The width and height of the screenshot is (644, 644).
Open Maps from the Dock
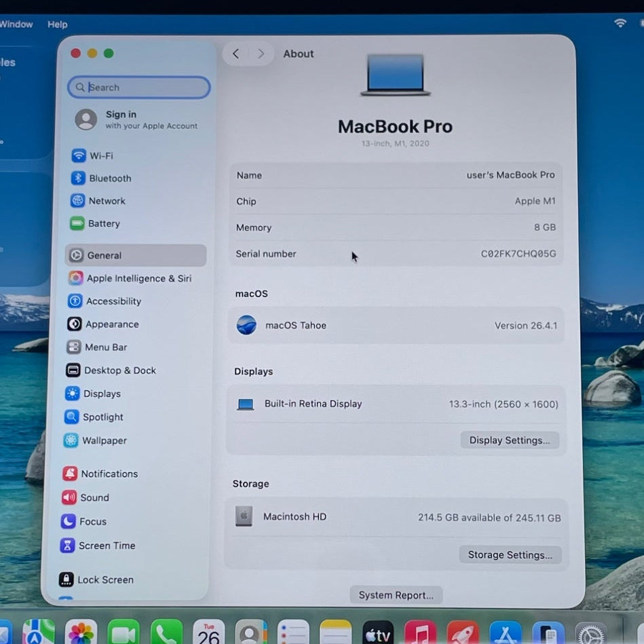39,632
